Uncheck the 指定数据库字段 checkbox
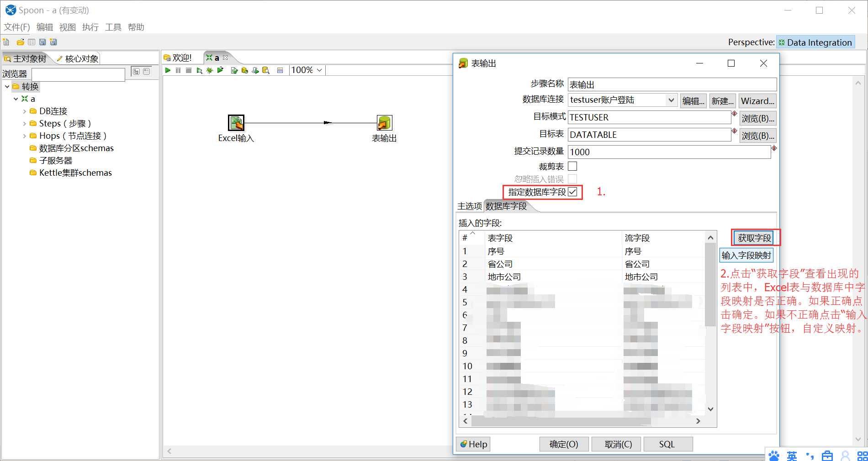Viewport: 868px width, 461px height. (x=572, y=192)
